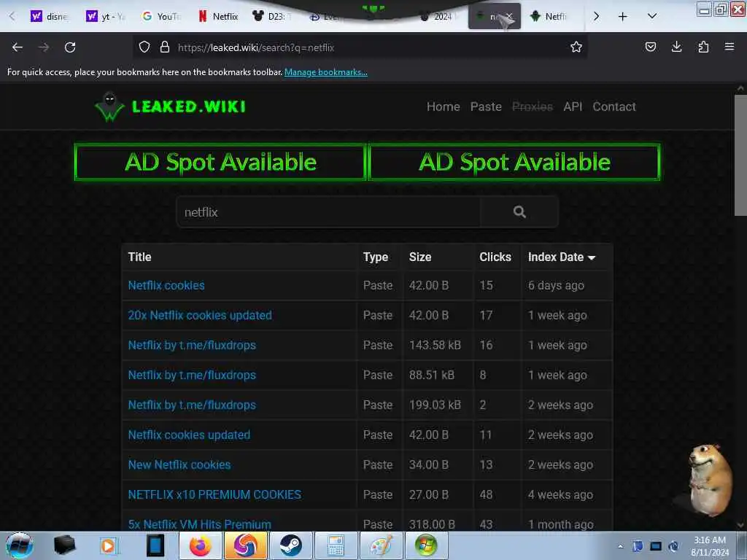Click the page vertical scrollbar thumb

[x=740, y=155]
